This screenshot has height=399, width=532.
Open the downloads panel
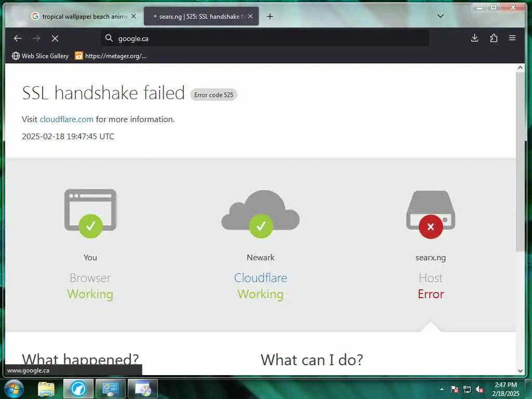[x=475, y=38]
